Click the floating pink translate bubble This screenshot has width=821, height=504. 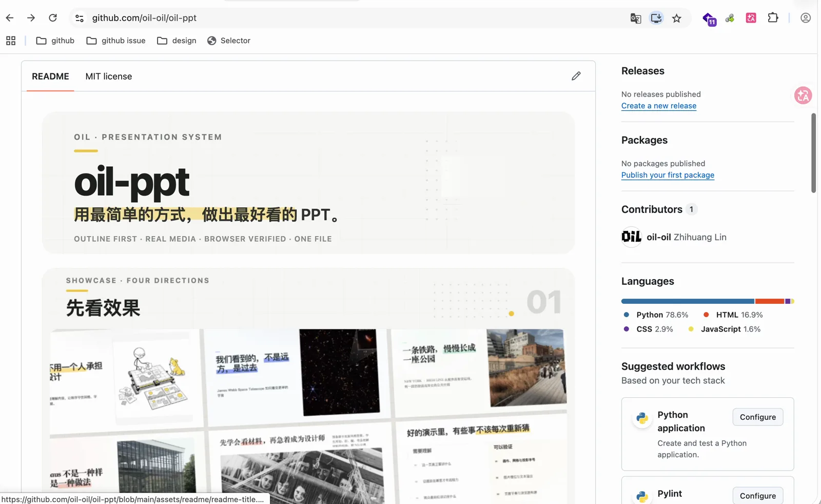point(803,95)
